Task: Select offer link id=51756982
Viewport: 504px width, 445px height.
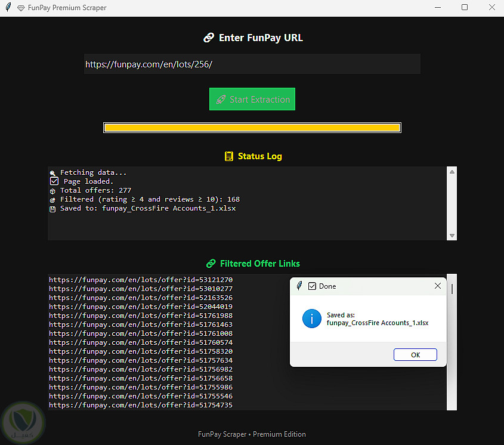Action: point(141,369)
